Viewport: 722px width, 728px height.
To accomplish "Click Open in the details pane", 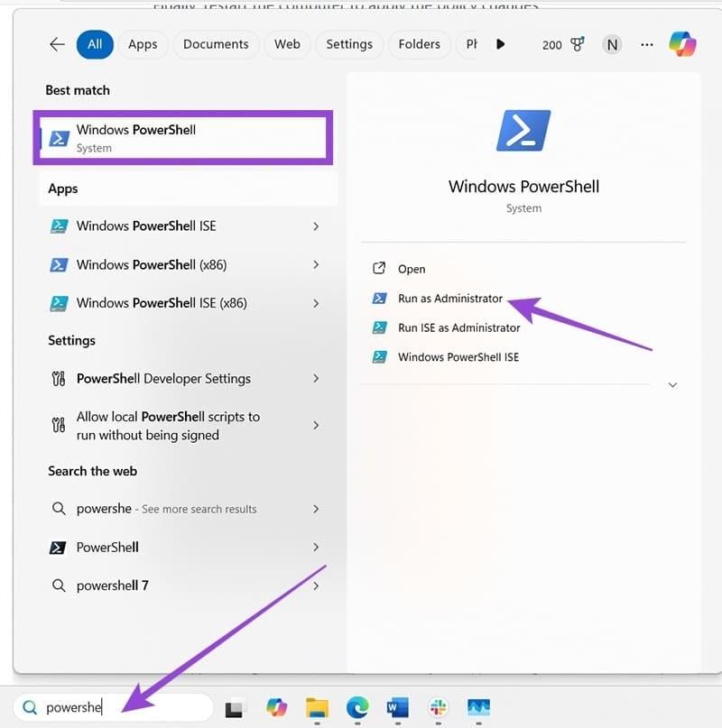I will [412, 270].
